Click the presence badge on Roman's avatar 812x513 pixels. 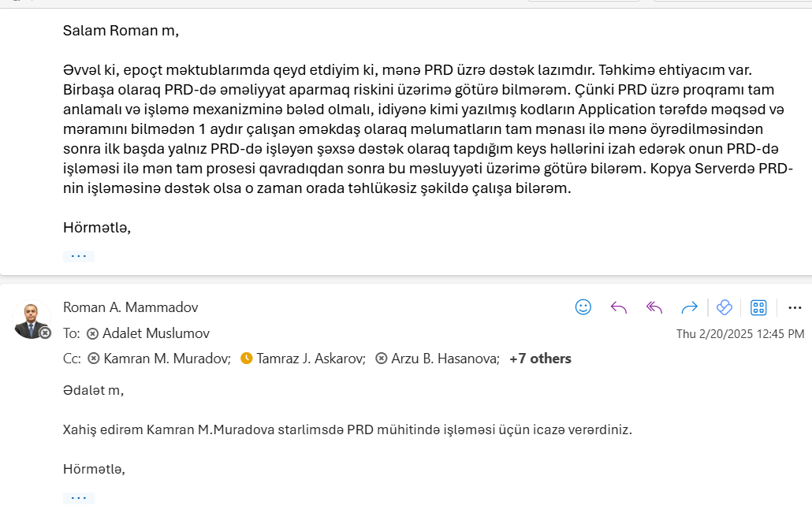pyautogui.click(x=46, y=333)
